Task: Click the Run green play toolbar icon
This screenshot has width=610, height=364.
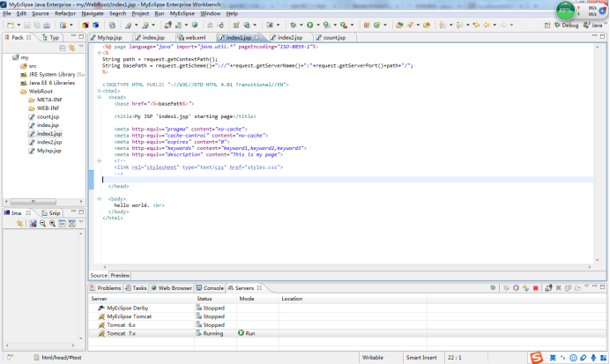Action: 309,26
